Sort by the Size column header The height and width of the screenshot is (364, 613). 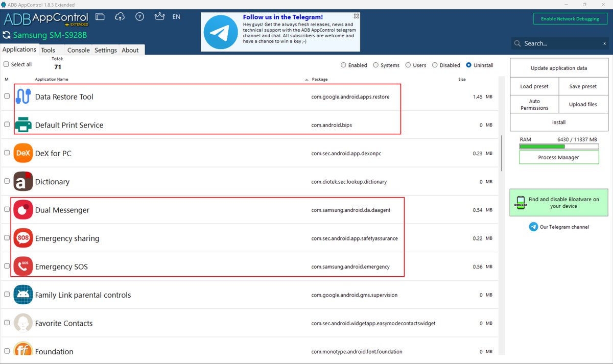click(462, 79)
